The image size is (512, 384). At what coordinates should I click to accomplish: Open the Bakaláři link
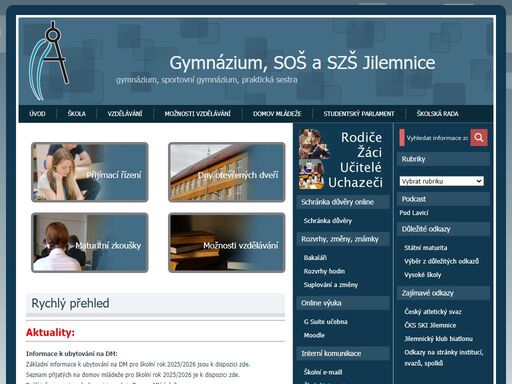pos(315,258)
